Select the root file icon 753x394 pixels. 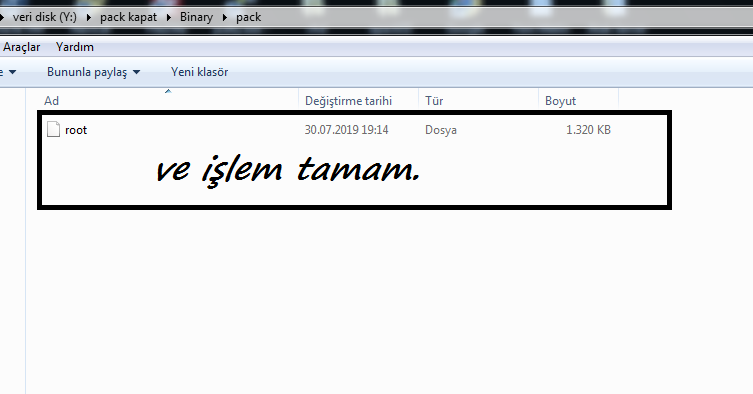click(x=53, y=130)
